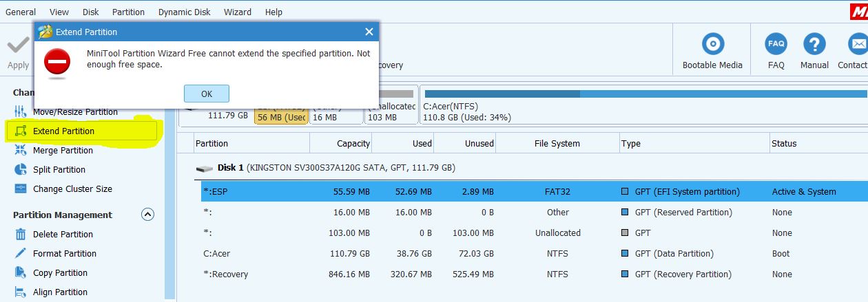Click the Align Partition icon

point(20,292)
